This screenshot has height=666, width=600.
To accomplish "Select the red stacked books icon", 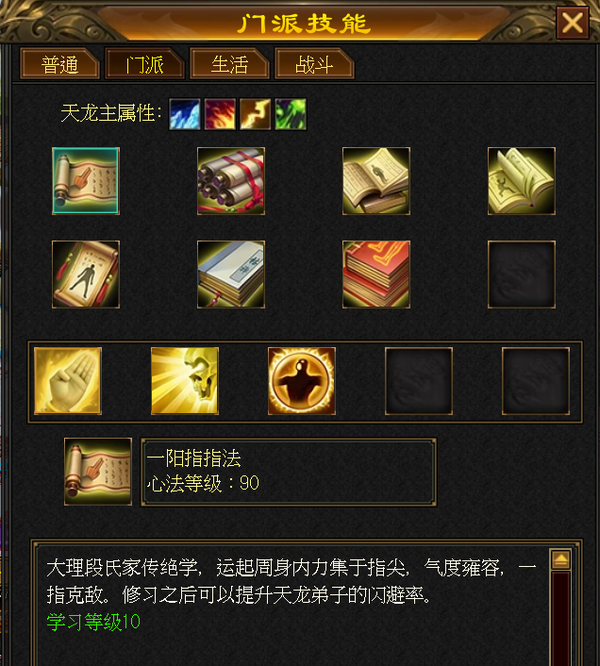I will (376, 274).
